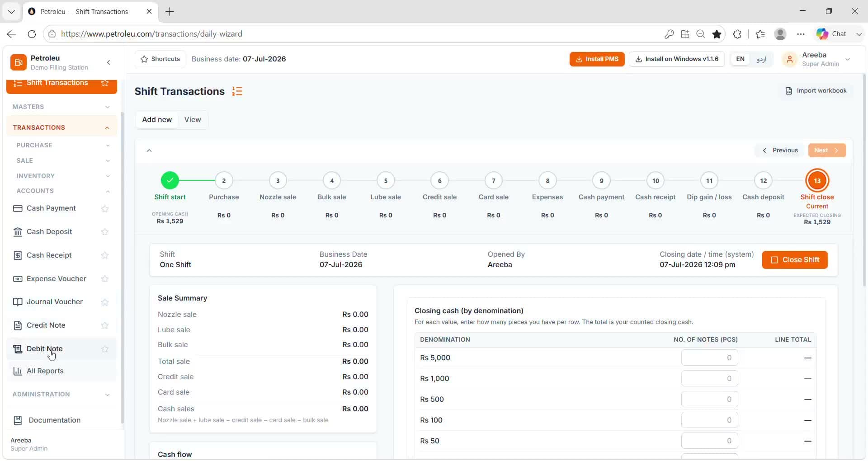The width and height of the screenshot is (868, 461).
Task: Open the Expense Voucher icon
Action: pyautogui.click(x=18, y=279)
